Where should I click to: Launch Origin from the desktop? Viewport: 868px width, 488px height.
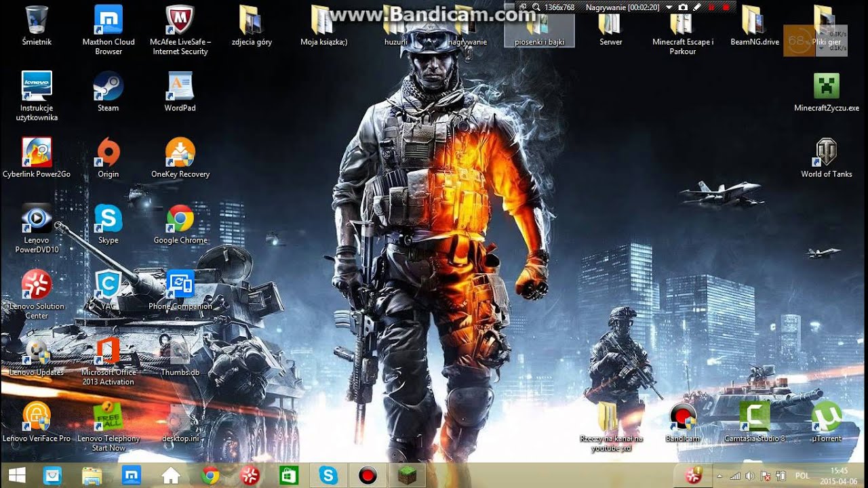108,158
